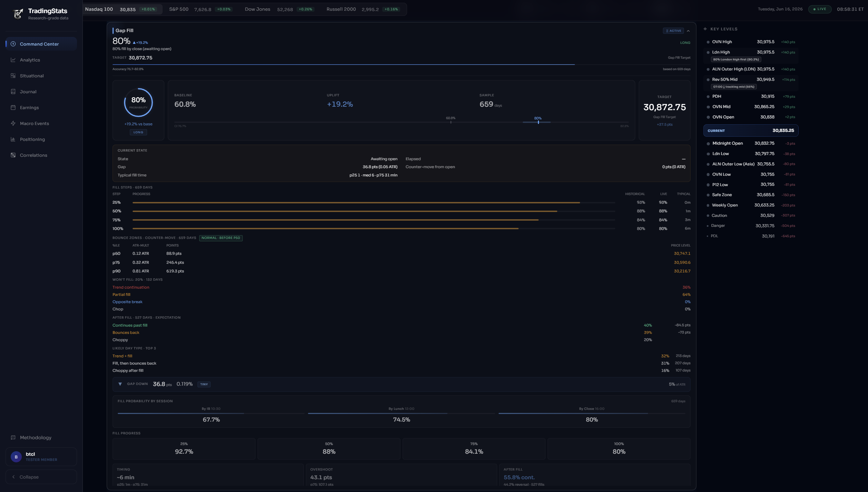The height and width of the screenshot is (492, 868).
Task: Click the Analytics chart icon
Action: [13, 60]
